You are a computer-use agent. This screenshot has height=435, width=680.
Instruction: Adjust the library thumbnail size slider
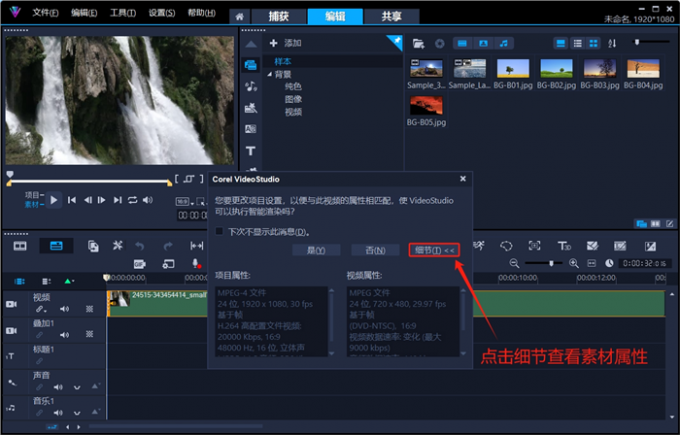(x=637, y=42)
